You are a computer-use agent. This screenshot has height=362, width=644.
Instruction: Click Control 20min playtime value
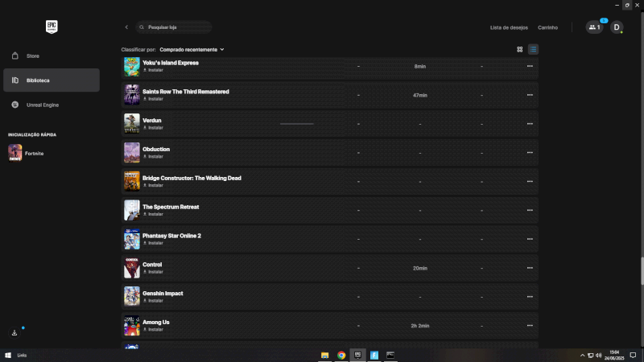click(x=419, y=268)
